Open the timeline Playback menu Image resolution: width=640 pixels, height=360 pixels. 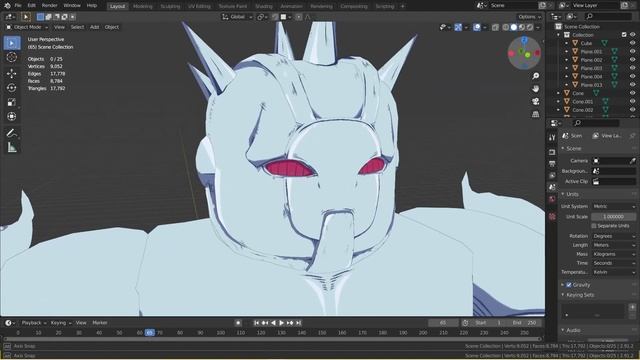pyautogui.click(x=33, y=323)
